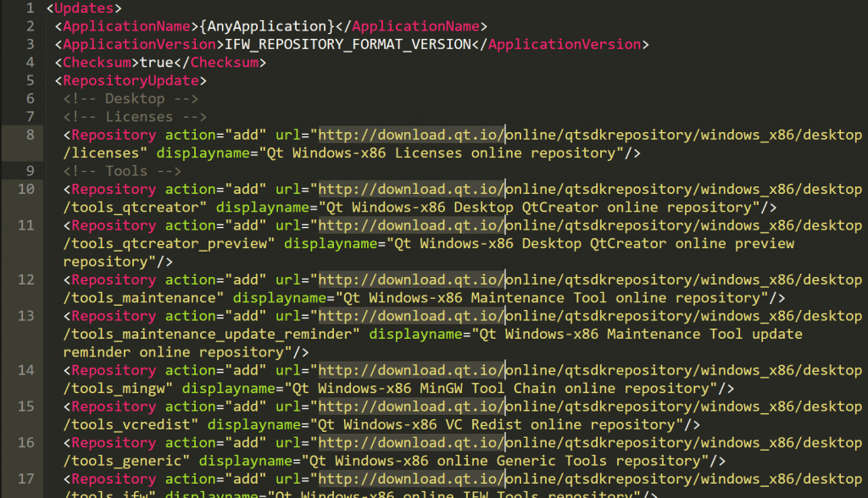Click the IFW_REPOSITORY_FORMAT_VERSION value
868x498 pixels.
pos(348,44)
